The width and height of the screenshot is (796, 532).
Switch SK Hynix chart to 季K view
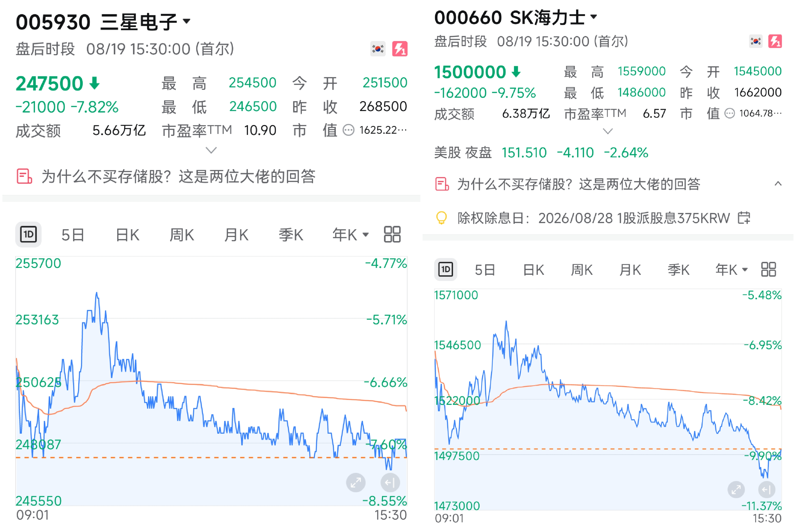pos(678,270)
